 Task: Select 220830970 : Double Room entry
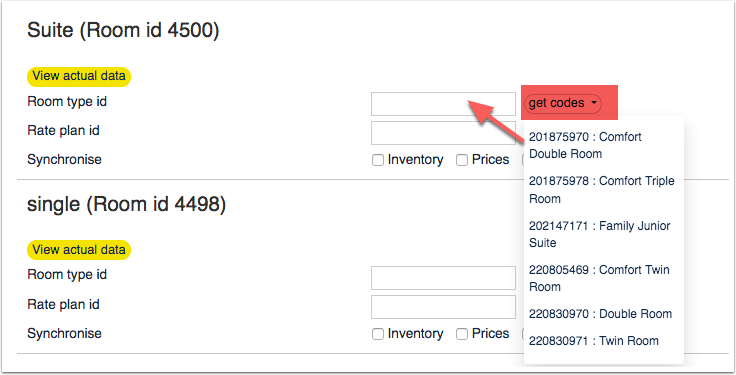point(600,314)
